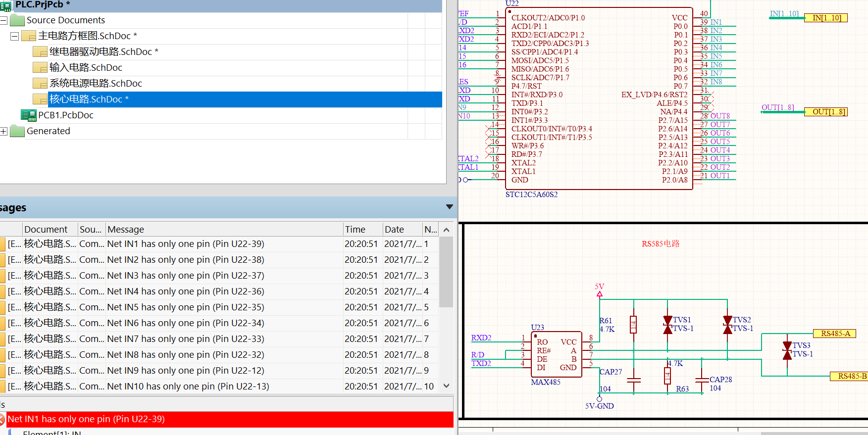Open the Messages panel dropdown arrow
868x435 pixels.
tap(449, 207)
